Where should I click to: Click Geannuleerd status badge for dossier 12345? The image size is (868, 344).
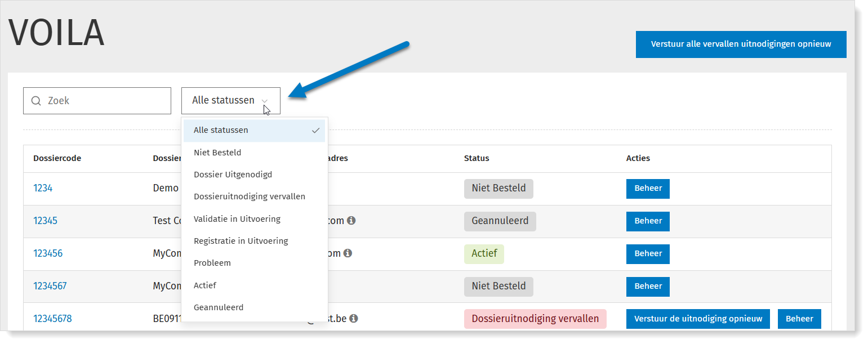pyautogui.click(x=500, y=221)
